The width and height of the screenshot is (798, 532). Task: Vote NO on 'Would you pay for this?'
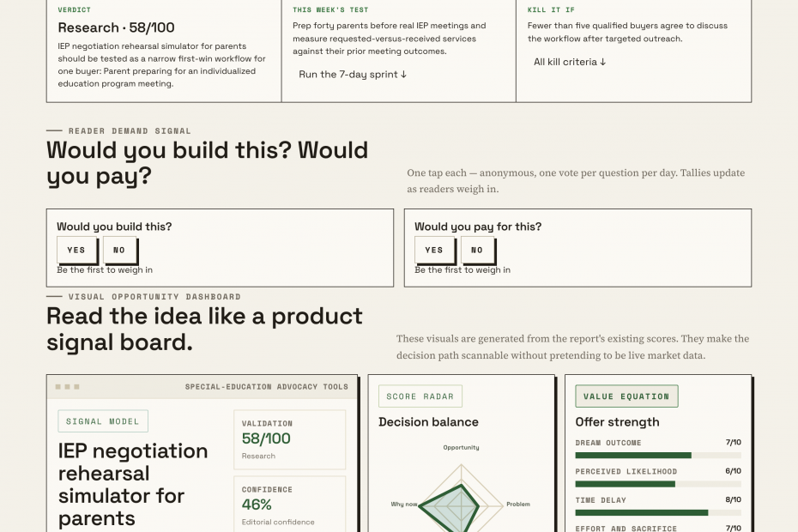[x=477, y=250]
